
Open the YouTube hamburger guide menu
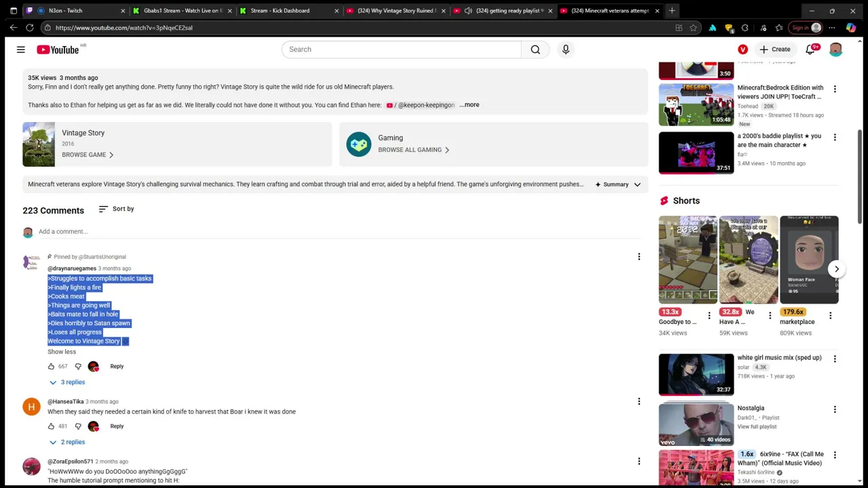tap(20, 49)
